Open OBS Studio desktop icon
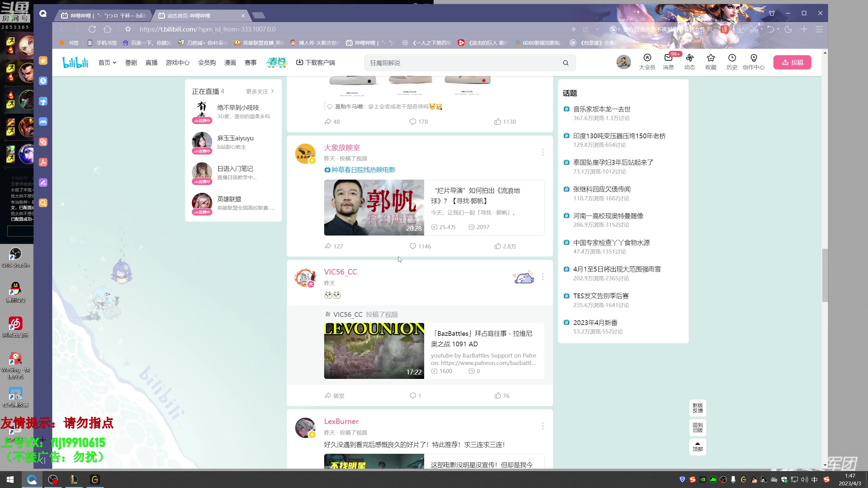Image resolution: width=868 pixels, height=488 pixels. [x=16, y=257]
